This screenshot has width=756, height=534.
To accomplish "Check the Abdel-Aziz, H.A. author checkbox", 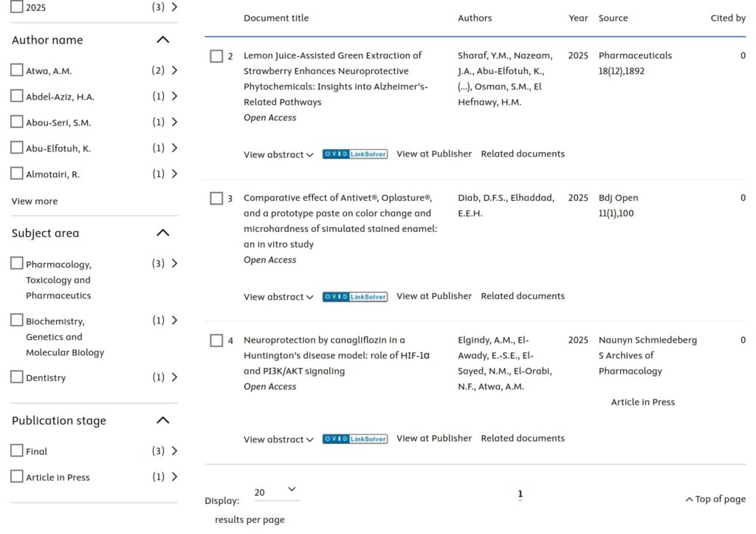I will 17,96.
